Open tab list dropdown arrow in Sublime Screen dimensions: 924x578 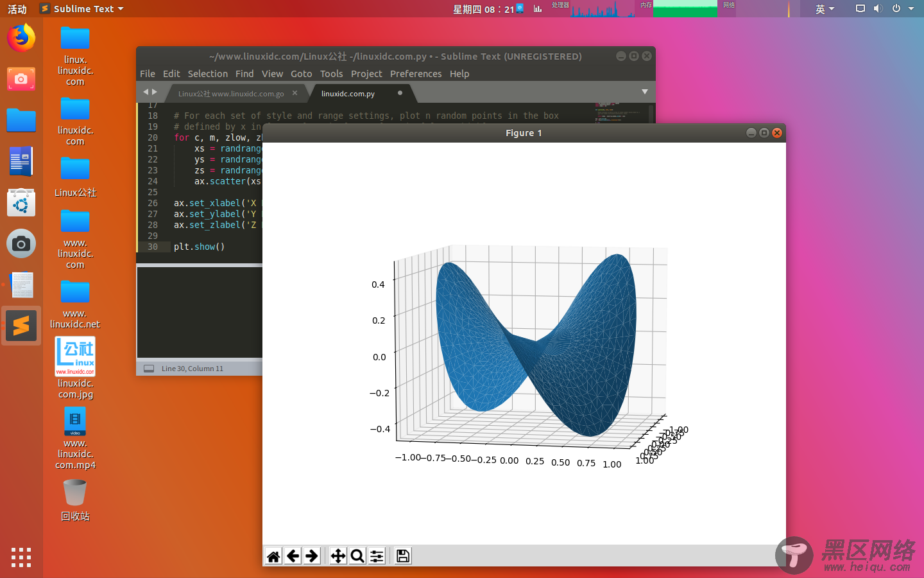[x=645, y=92]
